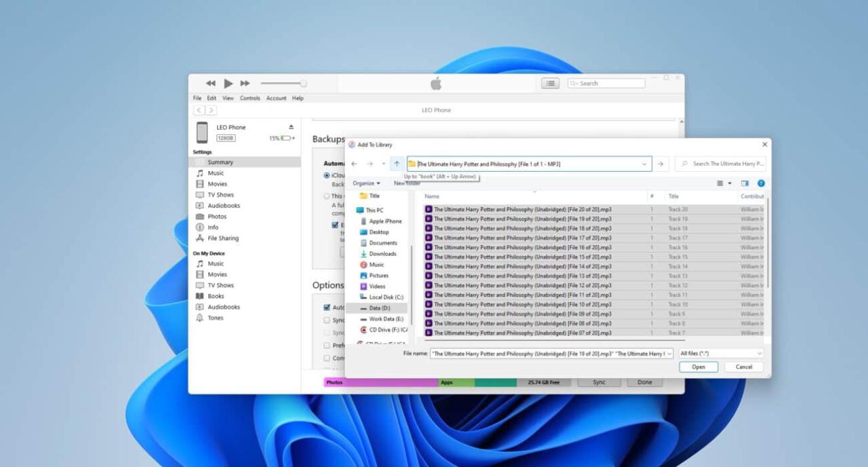This screenshot has width=868, height=467.
Task: Tick the first "Sync" checkbox under Options
Action: (x=327, y=320)
